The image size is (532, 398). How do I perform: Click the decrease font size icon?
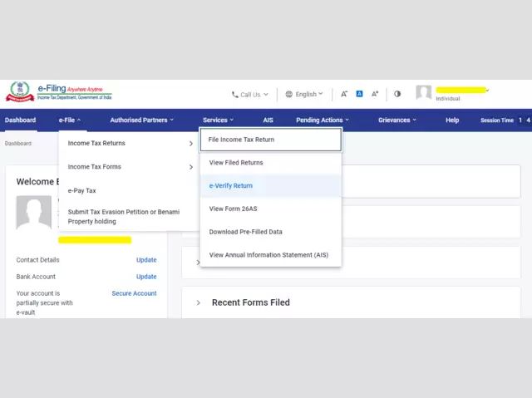[344, 94]
